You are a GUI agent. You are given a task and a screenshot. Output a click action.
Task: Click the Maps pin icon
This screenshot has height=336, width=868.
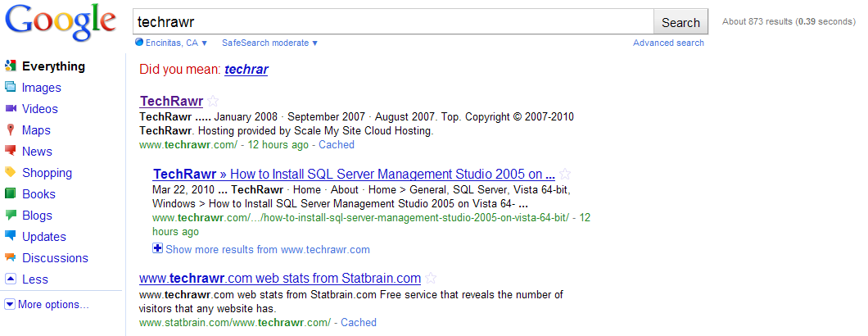click(x=10, y=129)
